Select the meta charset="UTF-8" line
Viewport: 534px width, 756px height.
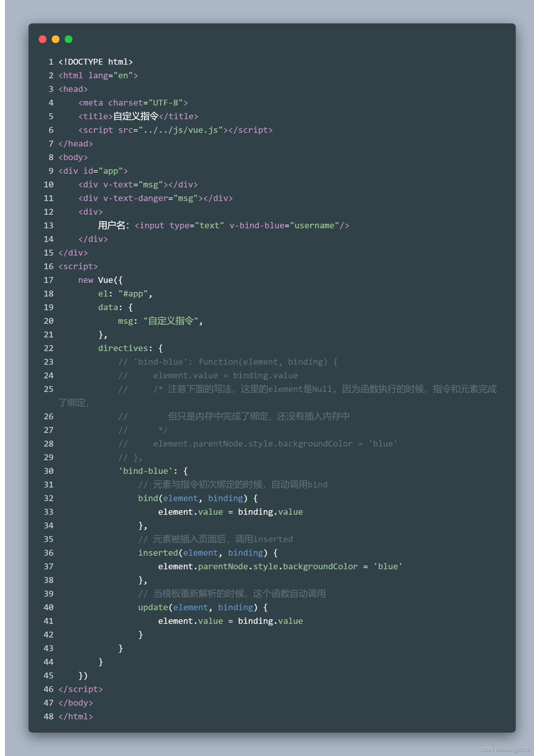point(133,103)
